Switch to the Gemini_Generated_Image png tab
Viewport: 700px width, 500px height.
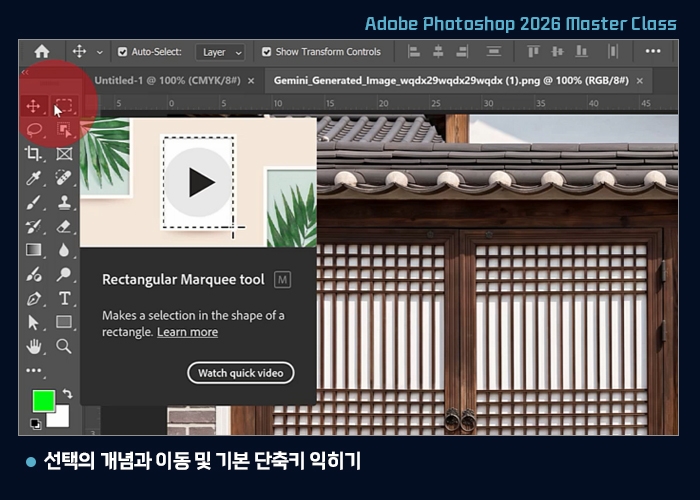[451, 81]
